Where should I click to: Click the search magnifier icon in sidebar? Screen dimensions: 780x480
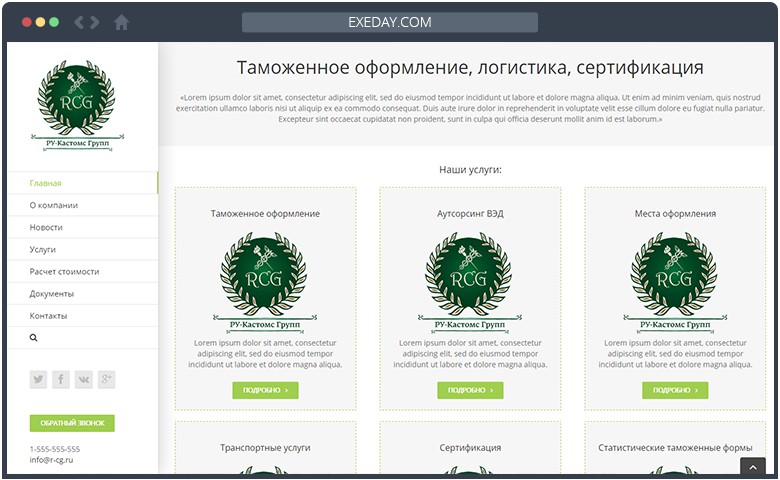coord(33,338)
